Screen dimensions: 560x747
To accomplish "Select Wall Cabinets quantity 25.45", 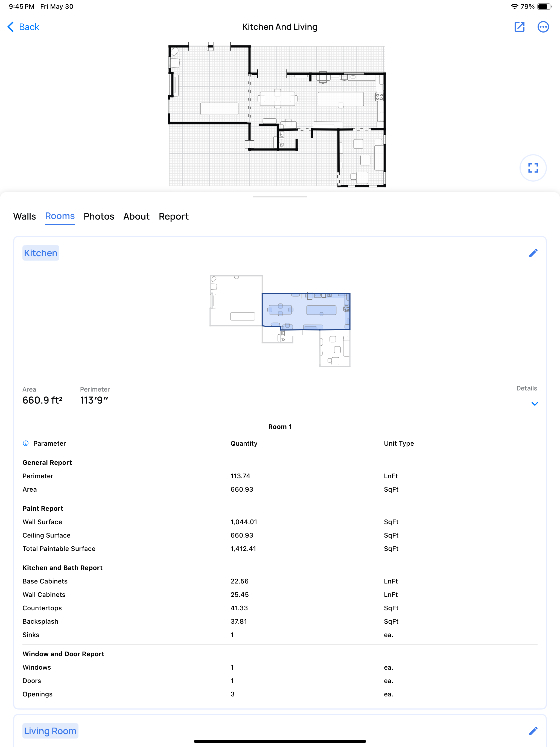I will click(239, 594).
